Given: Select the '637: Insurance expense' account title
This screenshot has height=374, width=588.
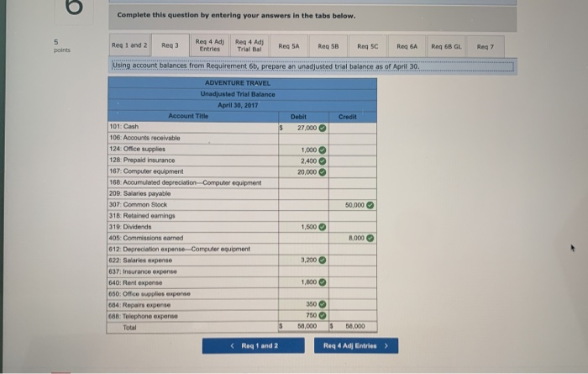Looking at the screenshot, I should pos(143,271).
